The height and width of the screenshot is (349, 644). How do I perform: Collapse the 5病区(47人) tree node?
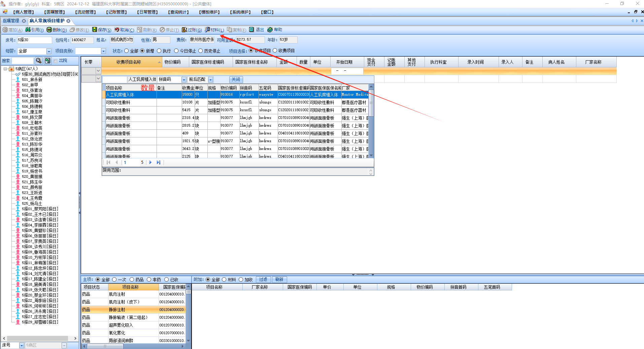pos(5,69)
